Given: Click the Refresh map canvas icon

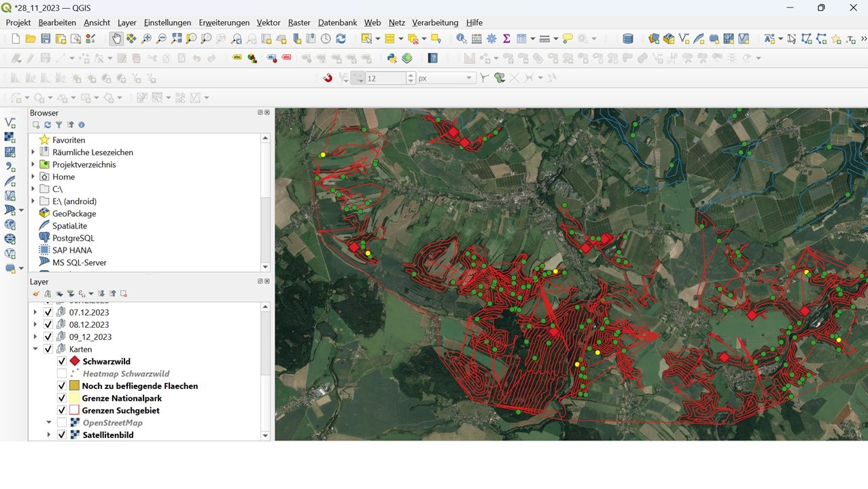Looking at the screenshot, I should (x=341, y=39).
